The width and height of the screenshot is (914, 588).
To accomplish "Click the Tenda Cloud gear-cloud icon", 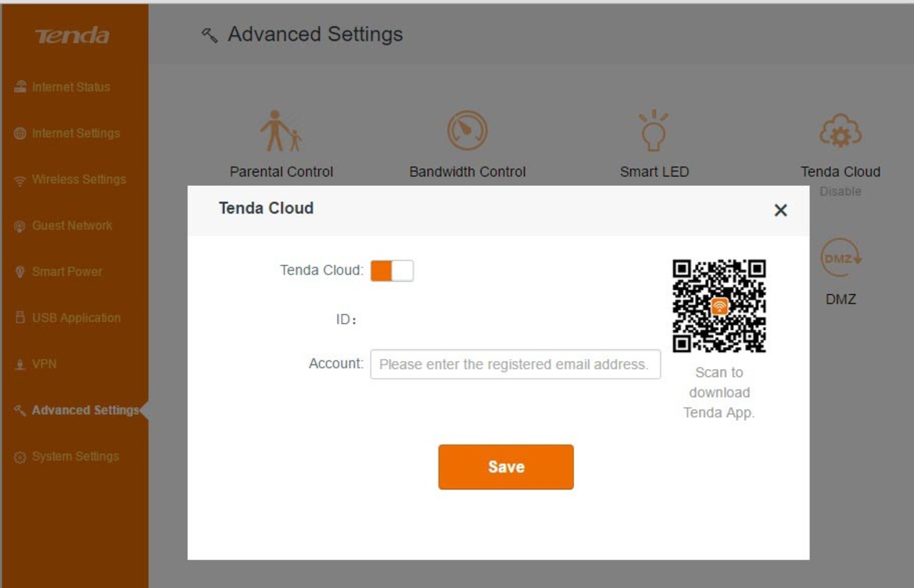I will [x=840, y=131].
